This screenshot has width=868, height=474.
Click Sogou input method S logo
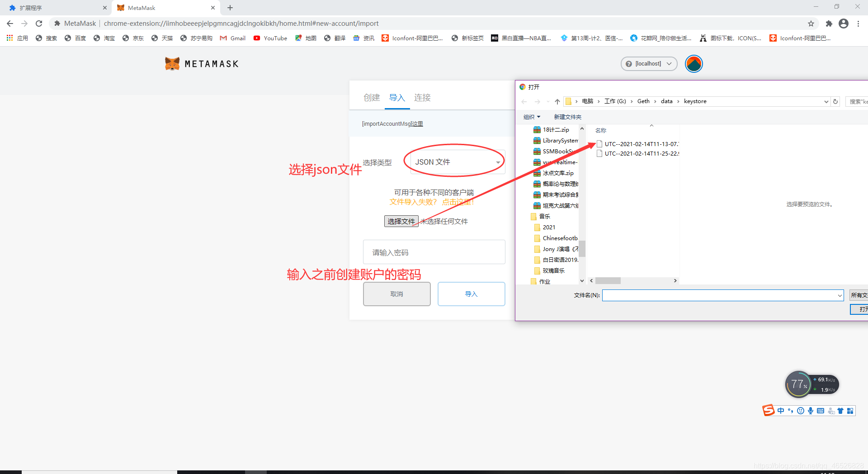click(769, 410)
